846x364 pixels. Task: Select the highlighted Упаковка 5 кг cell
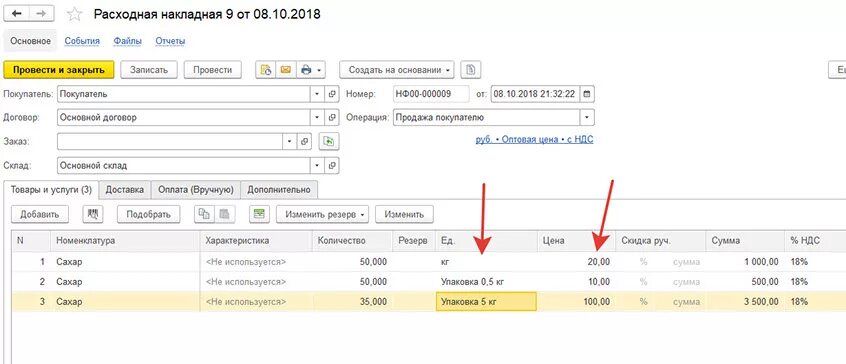click(x=486, y=302)
